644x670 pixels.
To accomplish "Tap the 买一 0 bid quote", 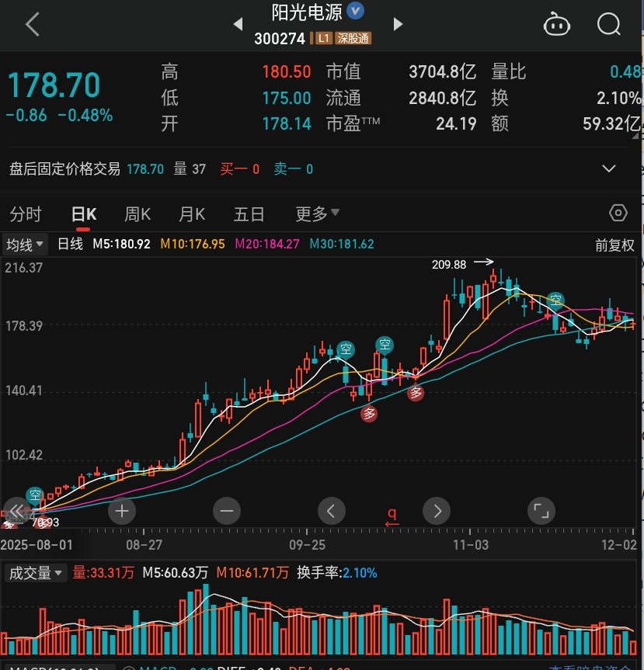I will point(239,169).
